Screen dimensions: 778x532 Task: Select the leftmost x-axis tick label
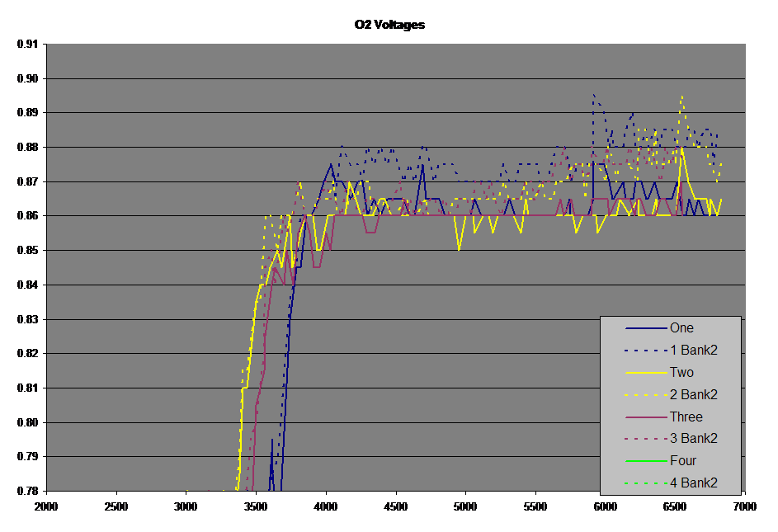(x=47, y=505)
